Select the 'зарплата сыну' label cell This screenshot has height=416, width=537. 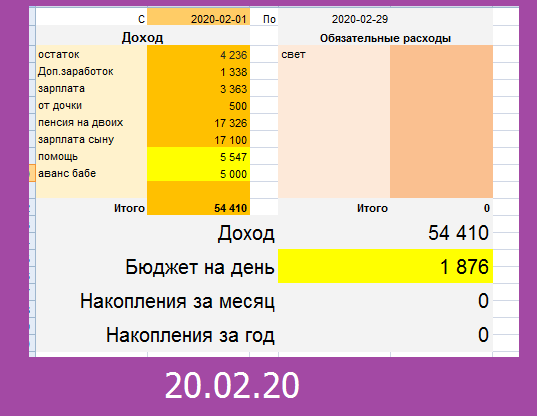91,139
